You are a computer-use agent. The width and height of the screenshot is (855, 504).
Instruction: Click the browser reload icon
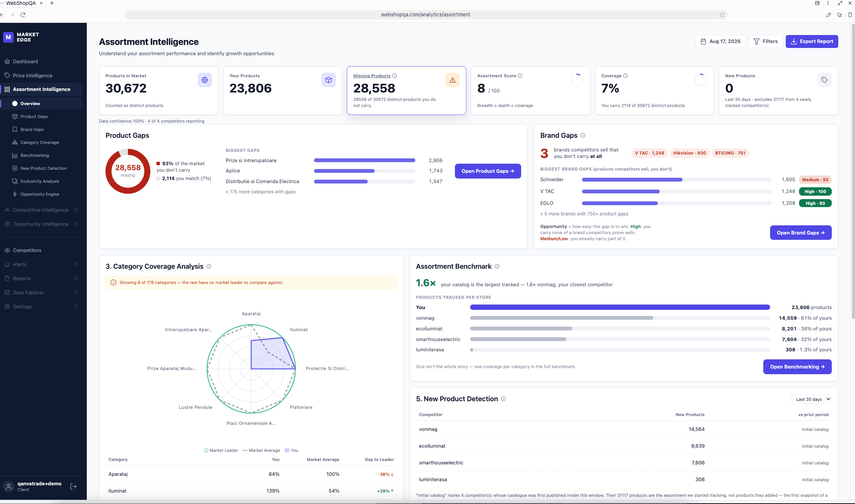tap(23, 14)
